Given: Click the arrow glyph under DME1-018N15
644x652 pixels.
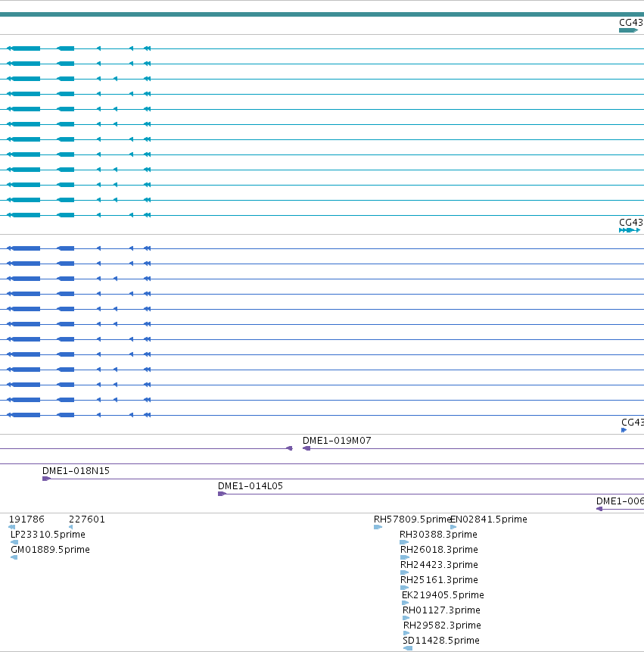Looking at the screenshot, I should pyautogui.click(x=46, y=479).
